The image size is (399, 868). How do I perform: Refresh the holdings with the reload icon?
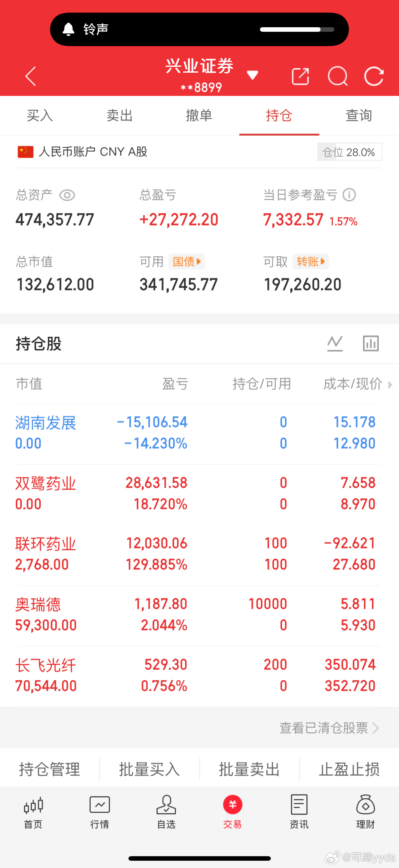pos(374,76)
